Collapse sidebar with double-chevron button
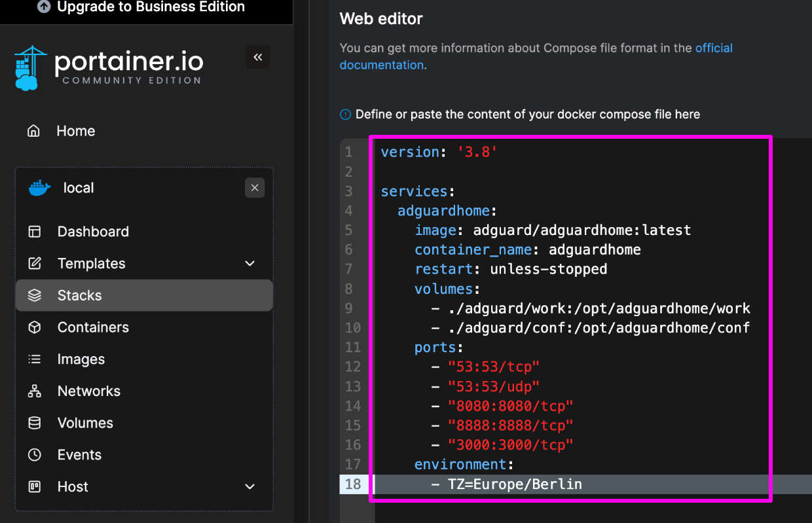This screenshot has width=812, height=523. (258, 58)
